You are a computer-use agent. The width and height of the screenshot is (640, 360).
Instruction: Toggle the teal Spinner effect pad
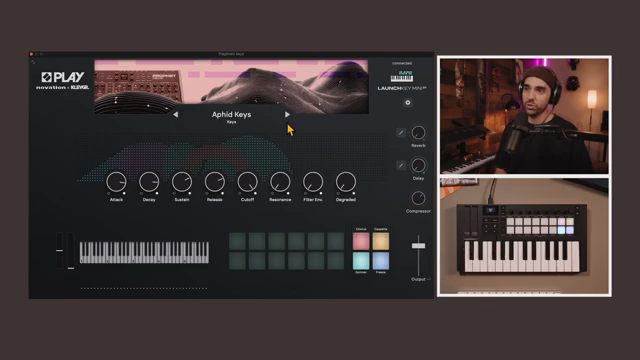(x=361, y=261)
